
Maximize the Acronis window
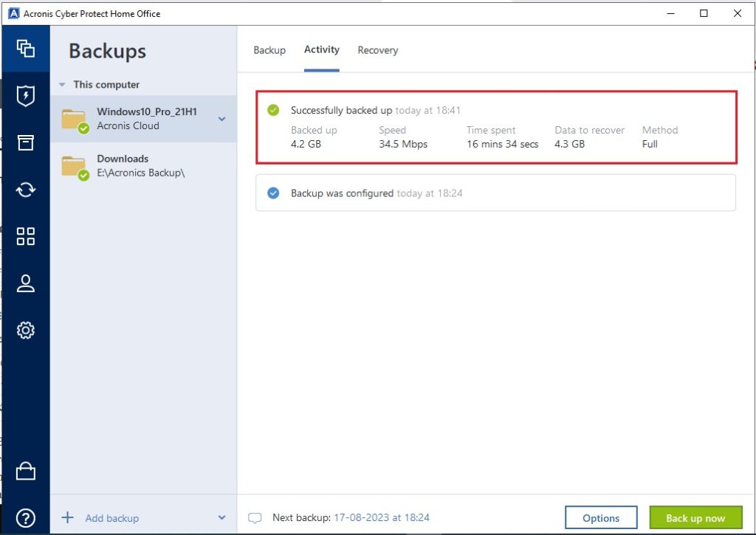[704, 13]
